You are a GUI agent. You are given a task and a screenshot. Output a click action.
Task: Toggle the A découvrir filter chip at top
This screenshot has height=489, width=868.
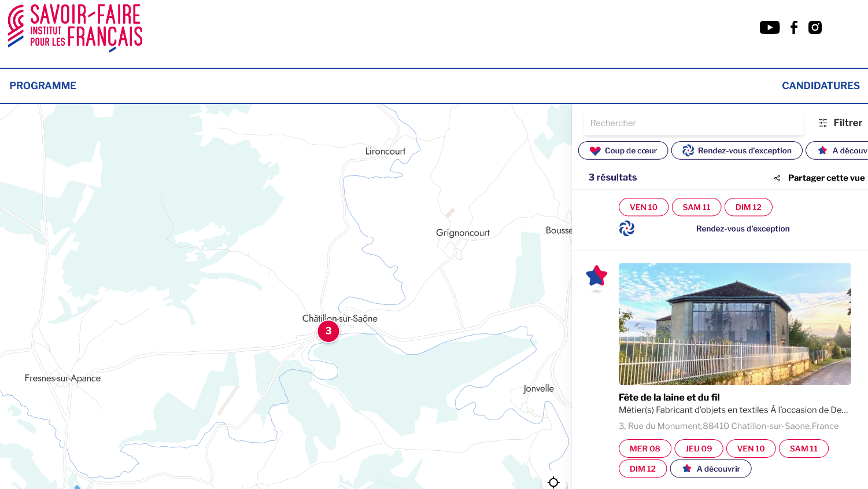point(837,150)
